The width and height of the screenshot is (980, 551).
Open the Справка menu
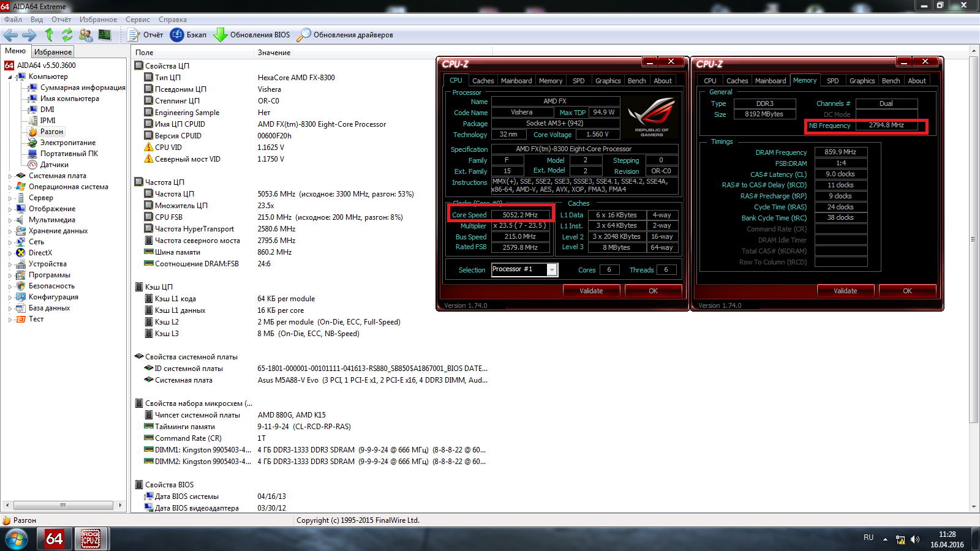[x=173, y=20]
